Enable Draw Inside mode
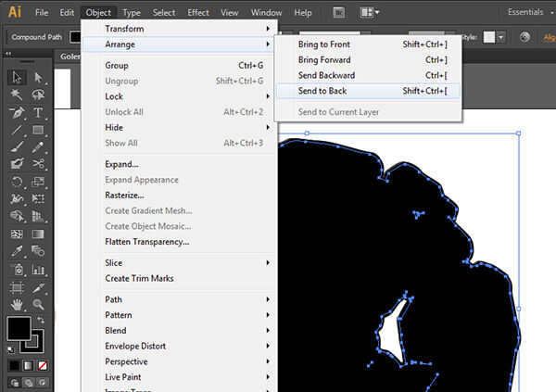Image resolution: width=556 pixels, height=392 pixels. 43,383
